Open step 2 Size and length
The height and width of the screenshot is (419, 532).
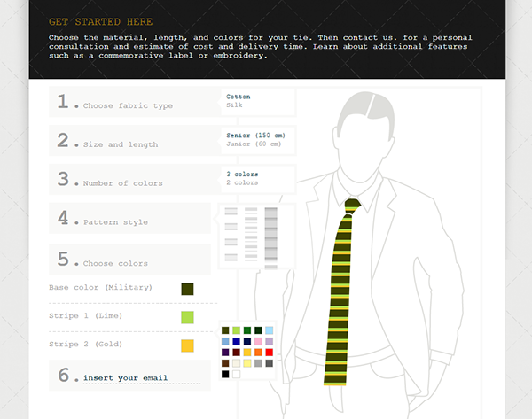tap(135, 141)
